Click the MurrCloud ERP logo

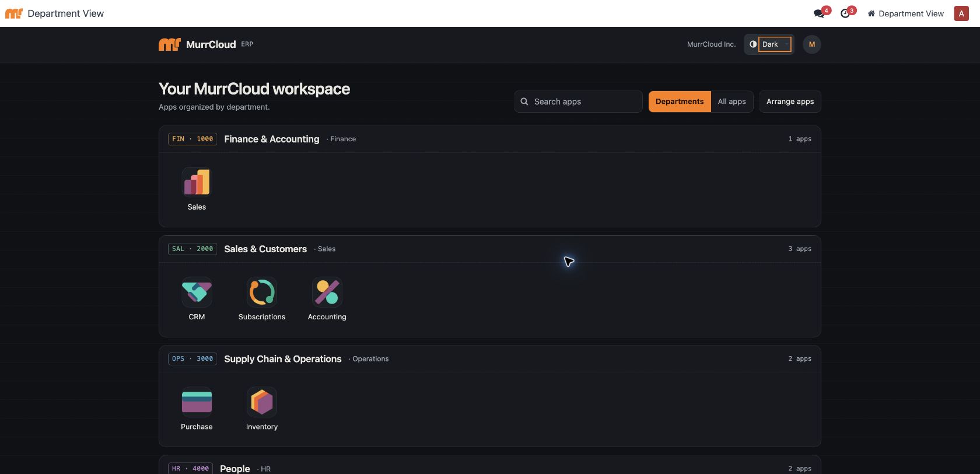click(205, 44)
